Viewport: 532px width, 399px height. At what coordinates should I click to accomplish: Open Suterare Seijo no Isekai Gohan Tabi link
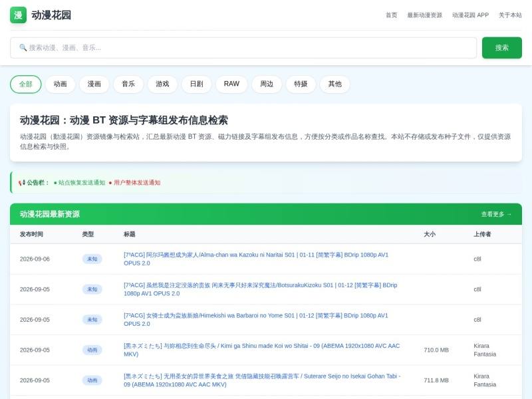click(x=262, y=380)
